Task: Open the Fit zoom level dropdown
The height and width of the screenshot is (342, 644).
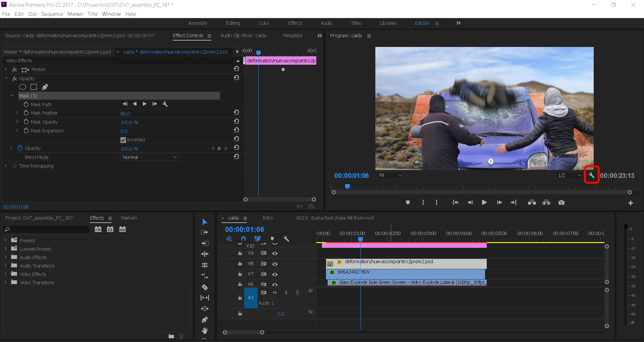Action: (x=390, y=175)
